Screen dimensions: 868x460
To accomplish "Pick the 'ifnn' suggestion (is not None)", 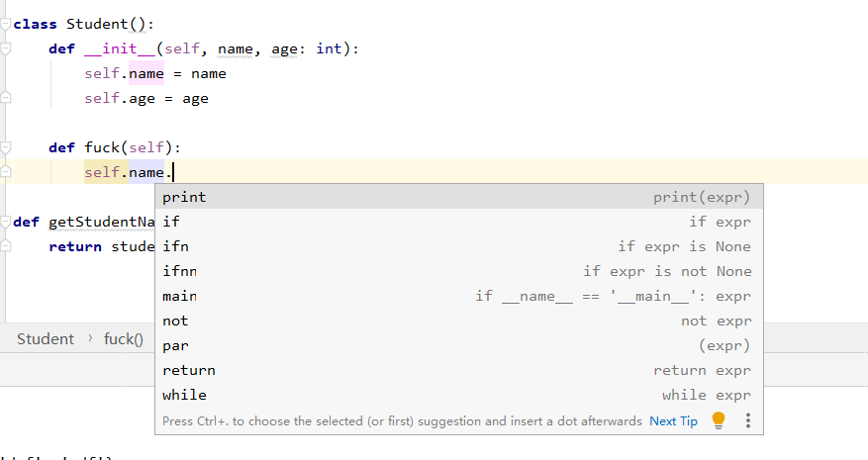I will (179, 271).
